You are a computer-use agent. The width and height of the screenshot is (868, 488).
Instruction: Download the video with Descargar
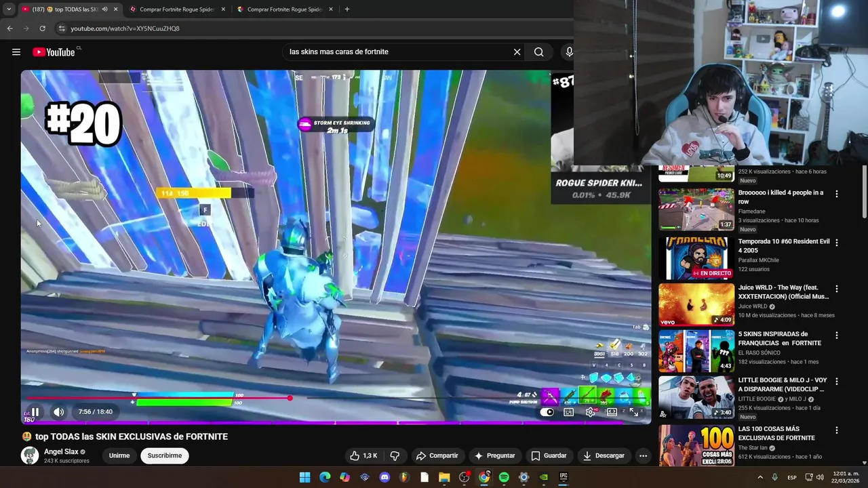[x=604, y=455]
